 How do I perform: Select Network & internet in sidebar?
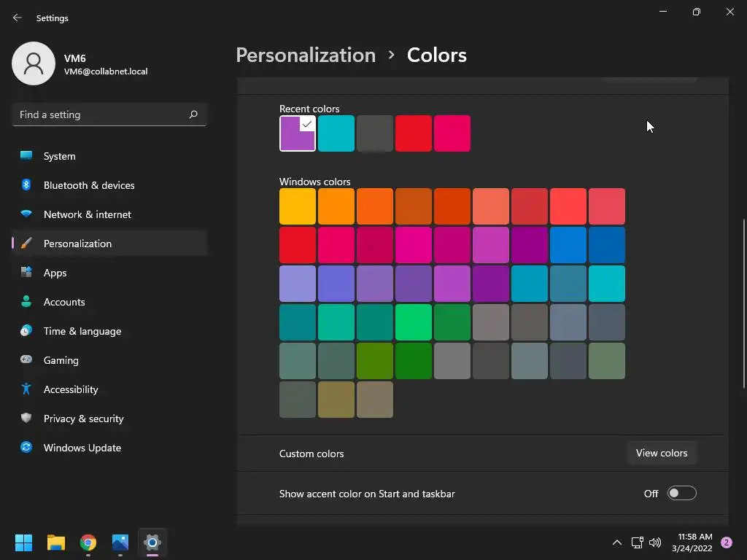point(88,214)
